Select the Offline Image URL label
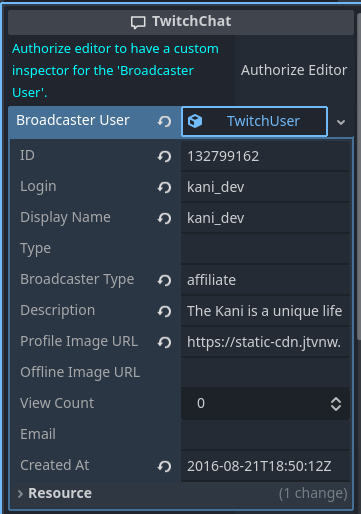 click(x=80, y=372)
